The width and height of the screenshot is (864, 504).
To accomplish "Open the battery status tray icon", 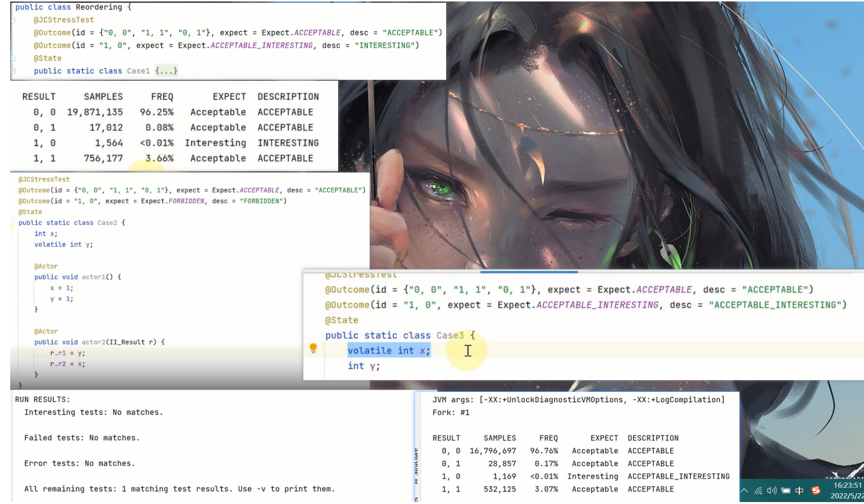I will pyautogui.click(x=786, y=490).
